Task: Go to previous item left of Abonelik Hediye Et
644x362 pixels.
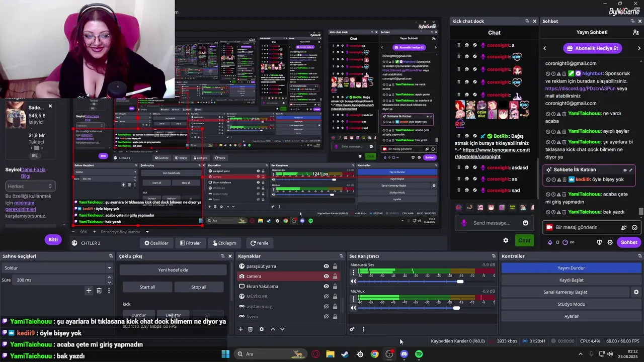Action: tap(544, 48)
